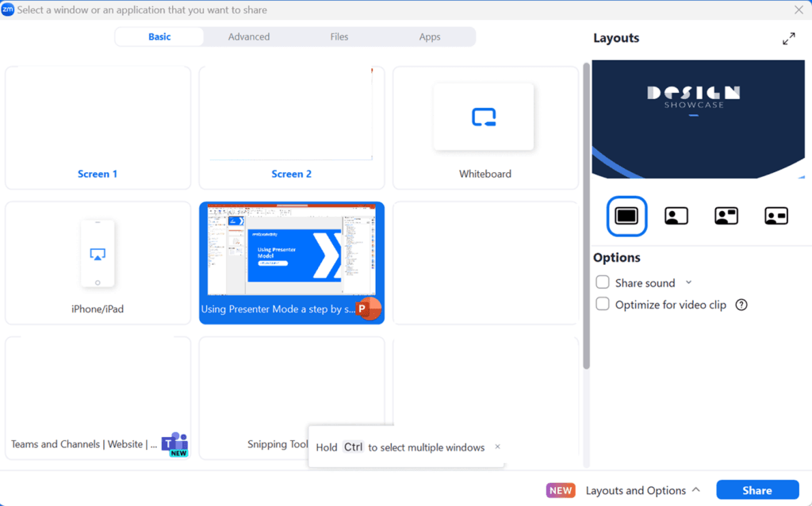Enable the Share sound checkbox
The image size is (812, 506).
[603, 282]
